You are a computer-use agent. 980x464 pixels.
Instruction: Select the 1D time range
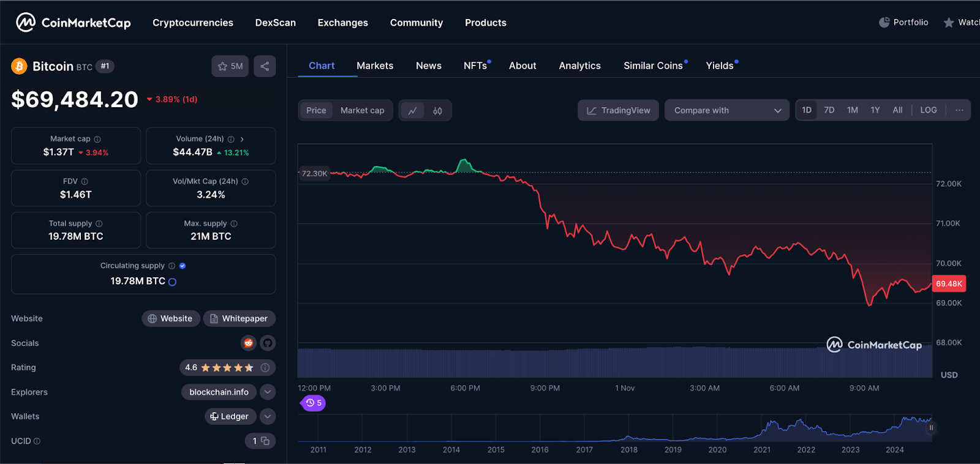[807, 110]
